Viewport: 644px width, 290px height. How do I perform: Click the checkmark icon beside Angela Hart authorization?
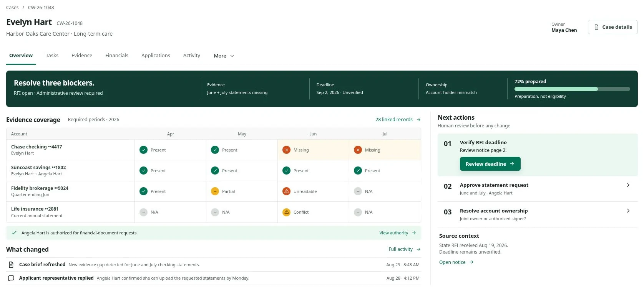coord(14,233)
